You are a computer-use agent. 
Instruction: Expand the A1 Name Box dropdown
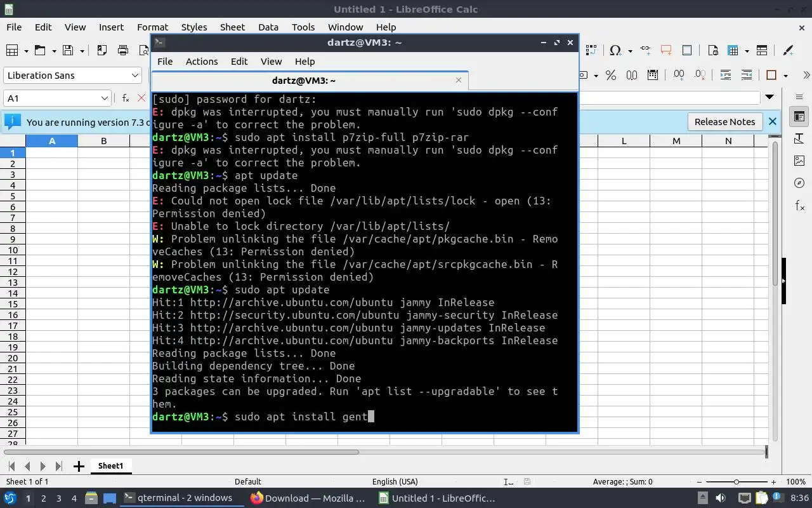pyautogui.click(x=105, y=98)
